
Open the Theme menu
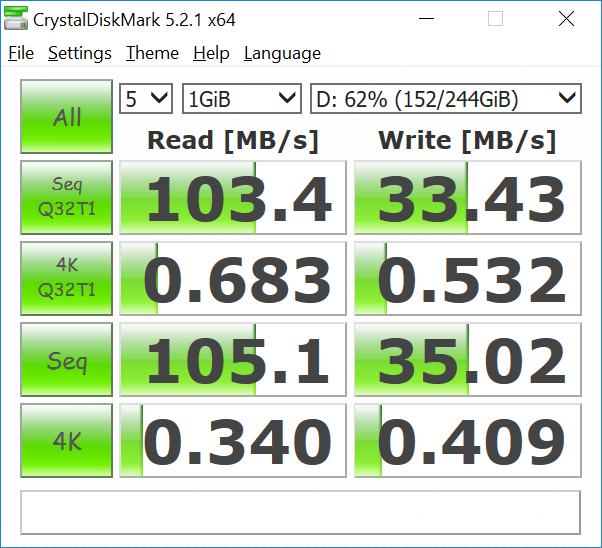click(x=152, y=53)
